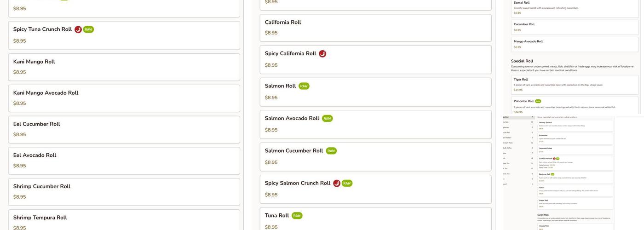Choose the Eel Cucumber Roll card
Screen dimensions: 644x230
pos(124,130)
